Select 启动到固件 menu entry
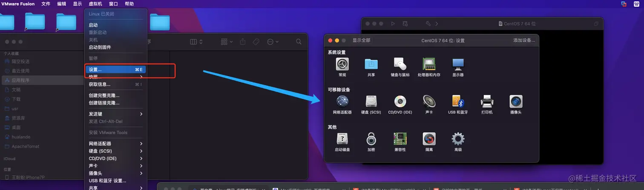644x190 pixels. [x=116, y=47]
